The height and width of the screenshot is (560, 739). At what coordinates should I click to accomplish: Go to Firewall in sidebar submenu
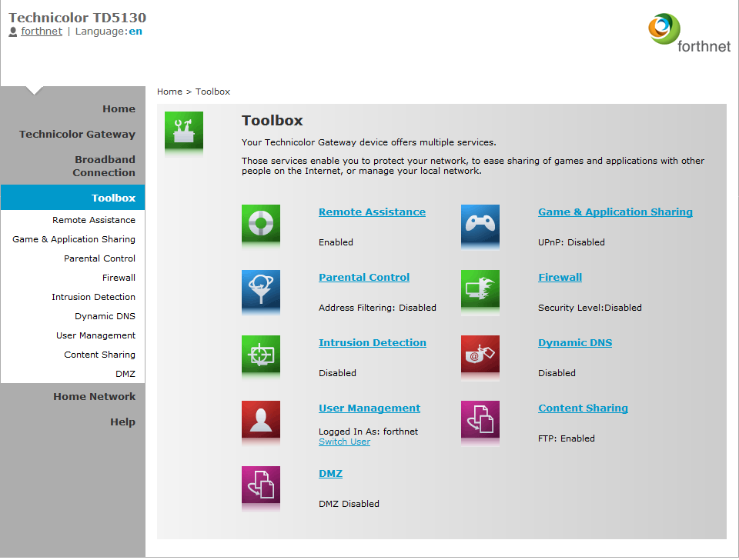coord(119,278)
